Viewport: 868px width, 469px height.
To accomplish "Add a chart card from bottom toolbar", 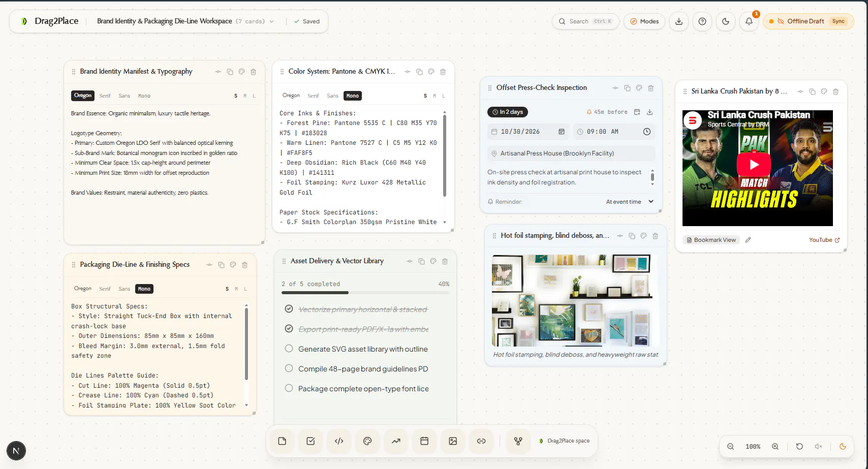I will tap(396, 441).
